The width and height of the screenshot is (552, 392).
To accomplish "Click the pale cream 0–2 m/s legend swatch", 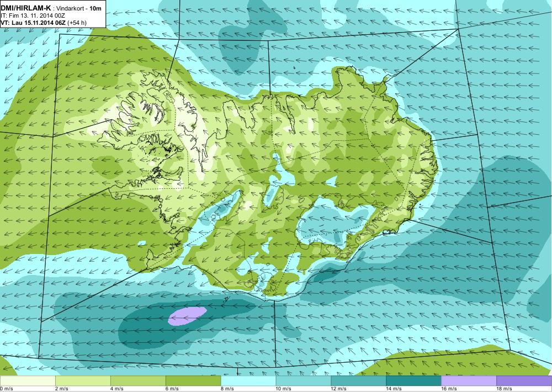I will (x=28, y=381).
